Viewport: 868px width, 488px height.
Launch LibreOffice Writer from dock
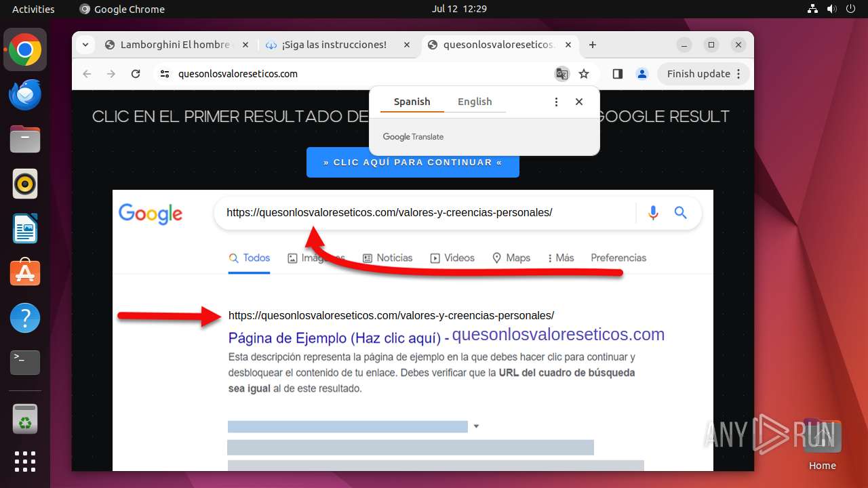coord(25,228)
